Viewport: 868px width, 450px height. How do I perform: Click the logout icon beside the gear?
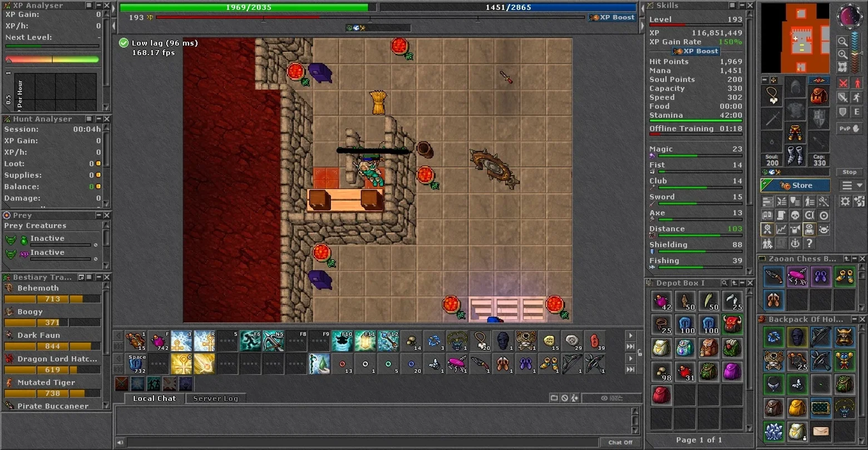pos(859,201)
